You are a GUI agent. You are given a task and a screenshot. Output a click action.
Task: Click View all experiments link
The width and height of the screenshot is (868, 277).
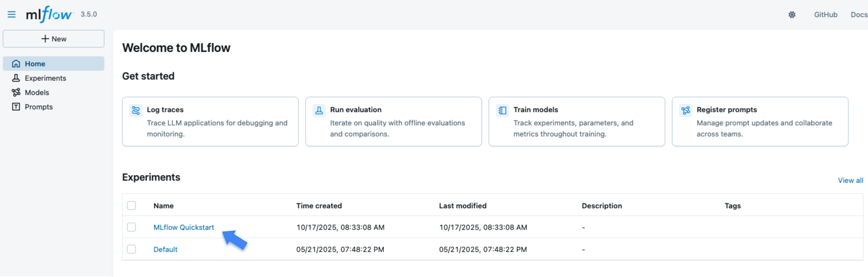coord(851,180)
